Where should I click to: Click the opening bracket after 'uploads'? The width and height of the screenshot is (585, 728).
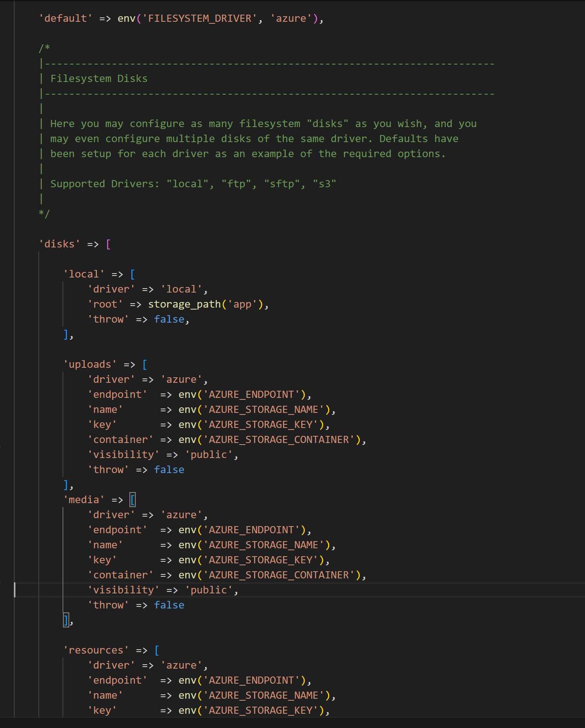pyautogui.click(x=145, y=365)
